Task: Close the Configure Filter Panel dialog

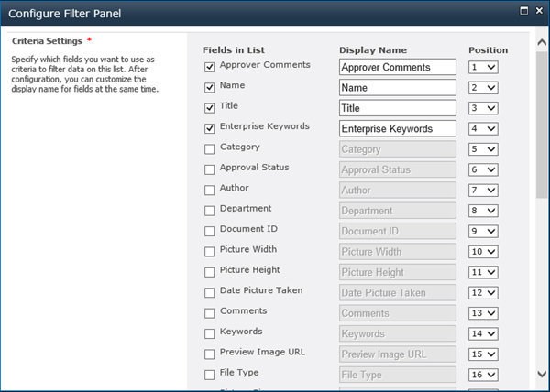Action: pos(538,12)
